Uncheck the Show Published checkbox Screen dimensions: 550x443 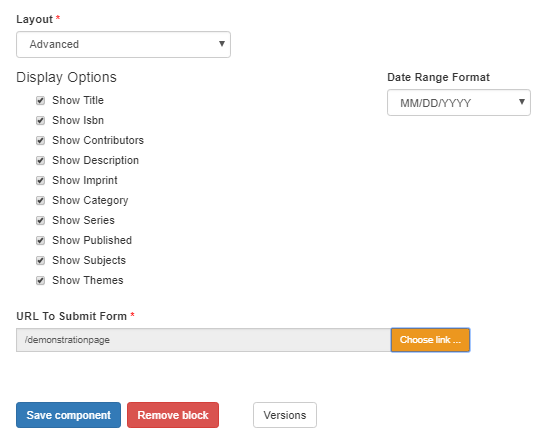click(40, 241)
